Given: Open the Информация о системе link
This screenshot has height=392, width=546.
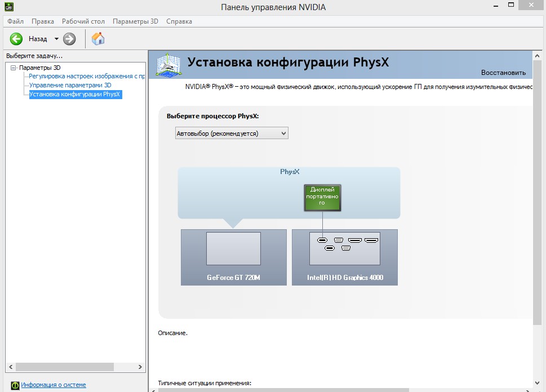Looking at the screenshot, I should [54, 385].
